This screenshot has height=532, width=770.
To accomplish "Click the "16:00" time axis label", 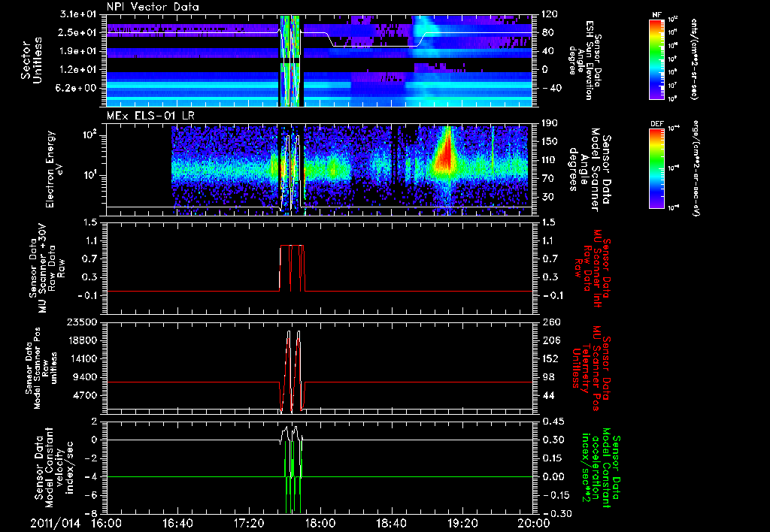I will pyautogui.click(x=108, y=523).
